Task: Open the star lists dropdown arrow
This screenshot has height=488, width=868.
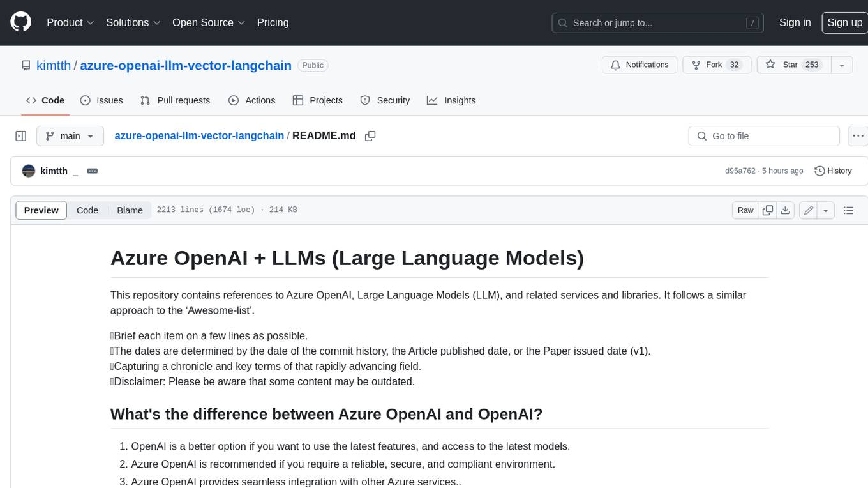Action: (842, 65)
